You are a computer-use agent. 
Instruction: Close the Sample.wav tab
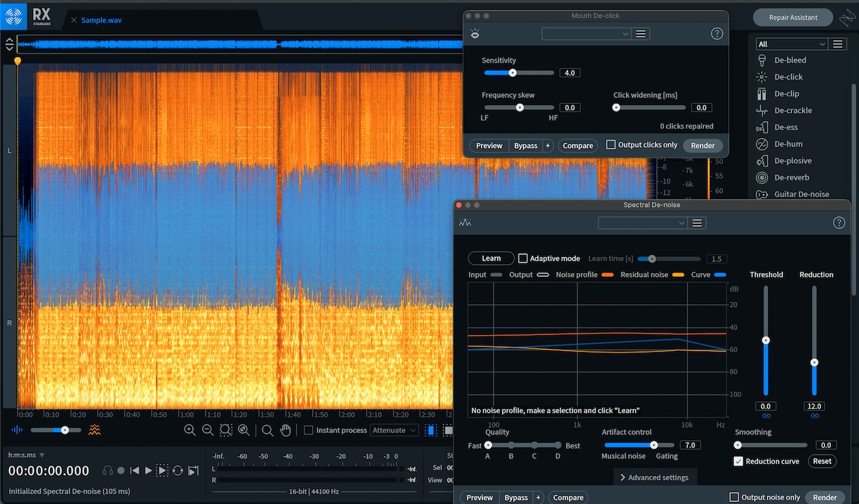pos(74,20)
